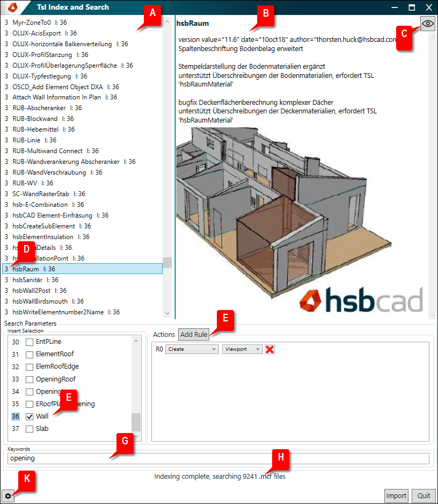Viewport: 438px width, 504px height.
Task: Select hsbWall2Post entry
Action: (82, 291)
